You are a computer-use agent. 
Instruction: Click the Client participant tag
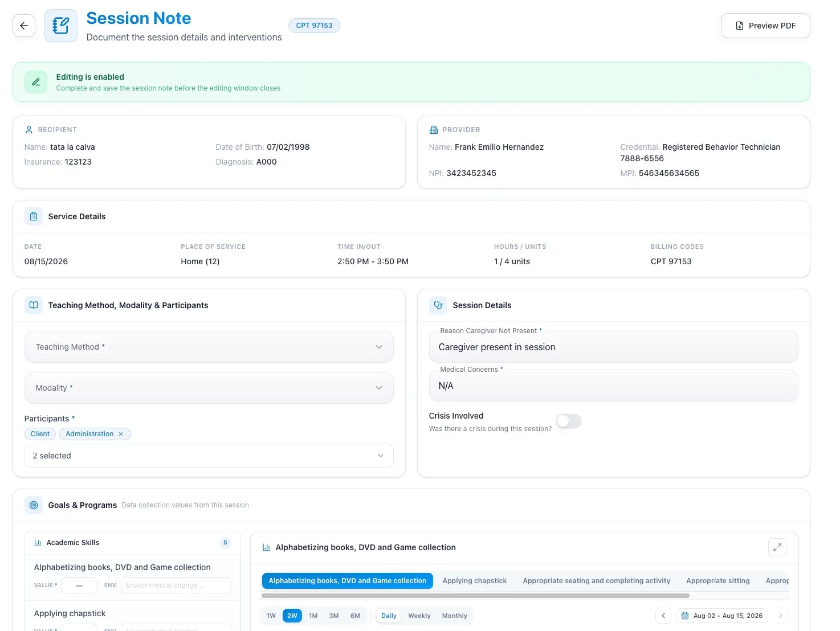[x=40, y=434]
